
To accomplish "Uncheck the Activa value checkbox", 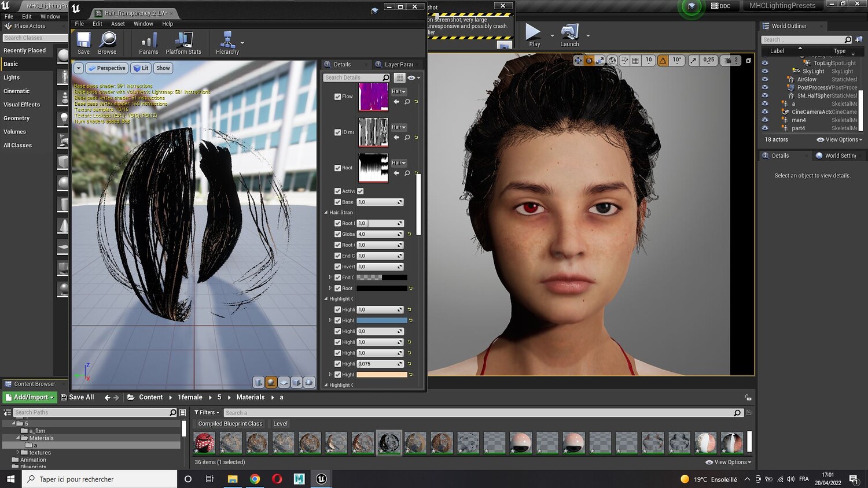I will (361, 191).
